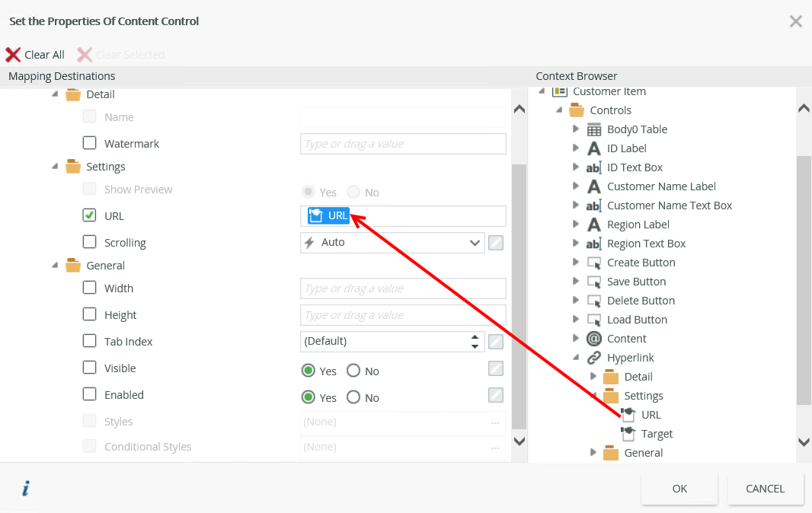Click the Hyperlink chain icon

pos(594,358)
